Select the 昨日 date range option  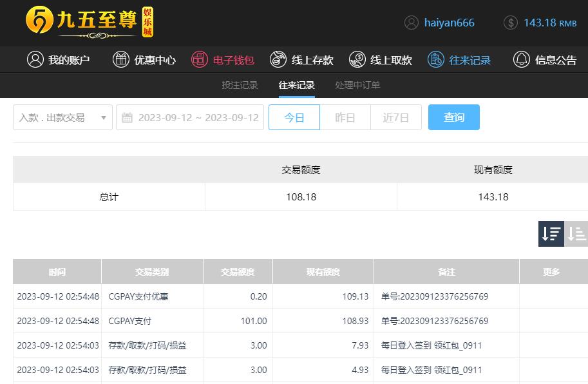tap(345, 117)
